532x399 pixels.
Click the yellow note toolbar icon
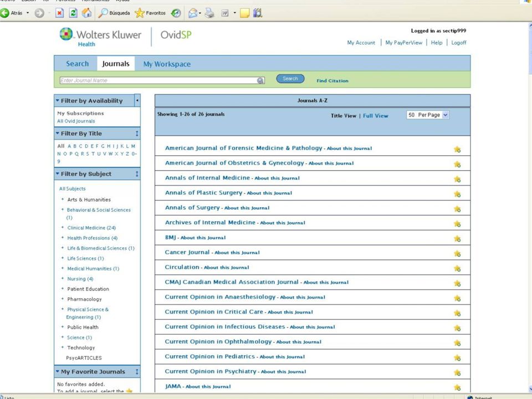pyautogui.click(x=244, y=13)
